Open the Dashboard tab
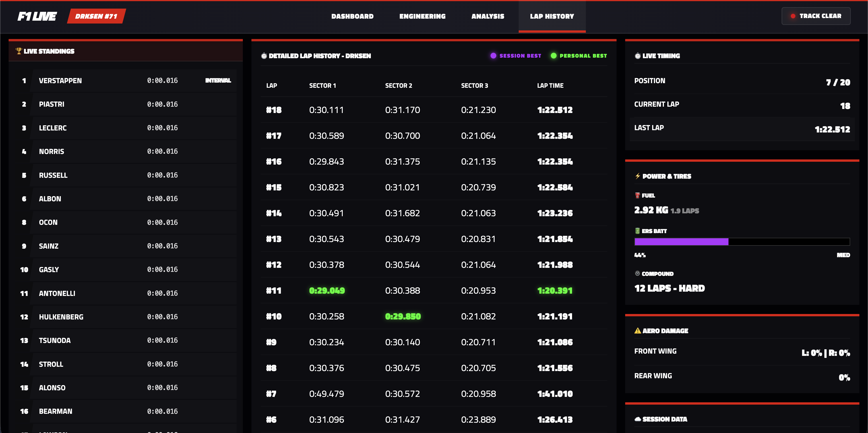The image size is (868, 433). click(352, 16)
